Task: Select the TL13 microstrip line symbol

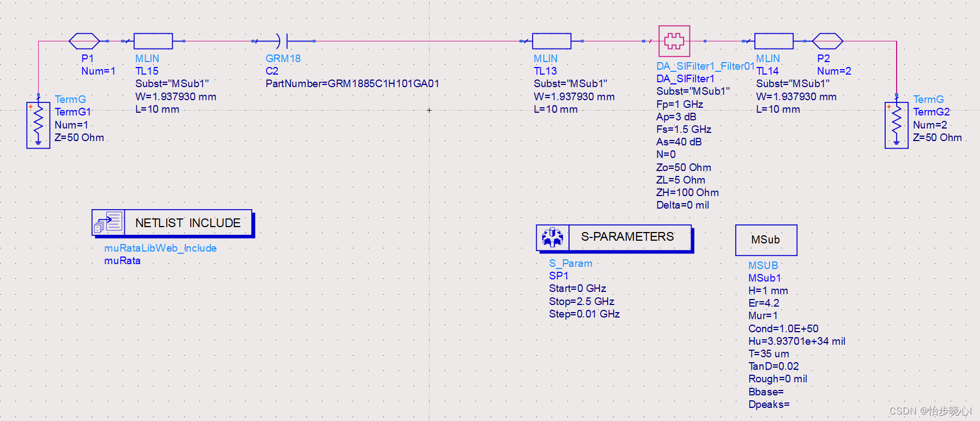Action: coord(552,41)
